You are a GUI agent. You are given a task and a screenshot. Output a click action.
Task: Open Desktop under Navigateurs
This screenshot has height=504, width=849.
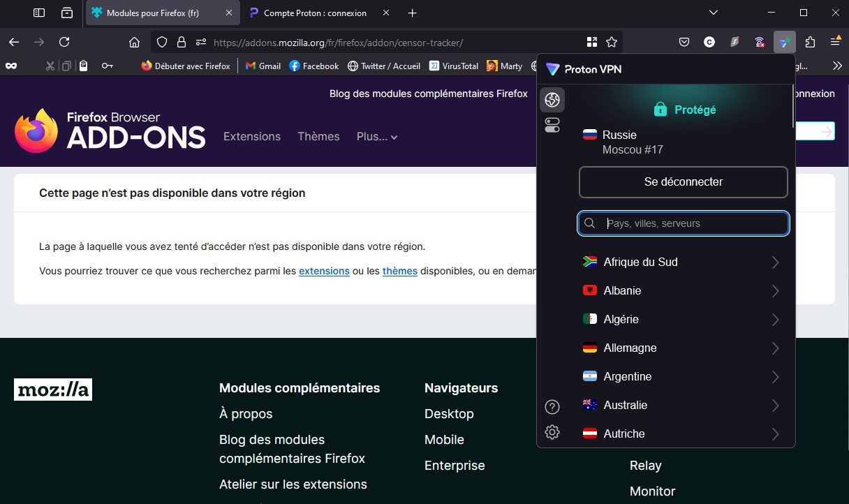pos(449,414)
